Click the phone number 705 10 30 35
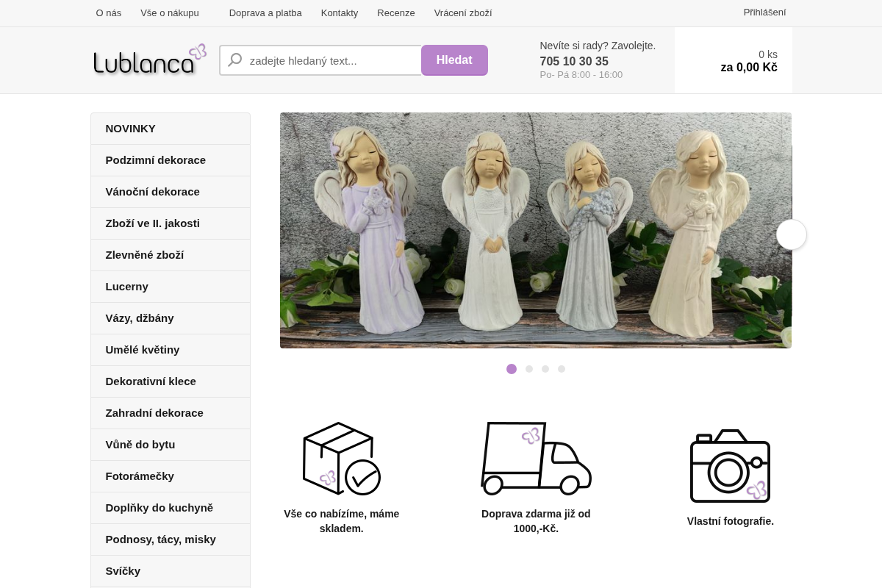Screen dimensions: 882x588 click(x=574, y=61)
